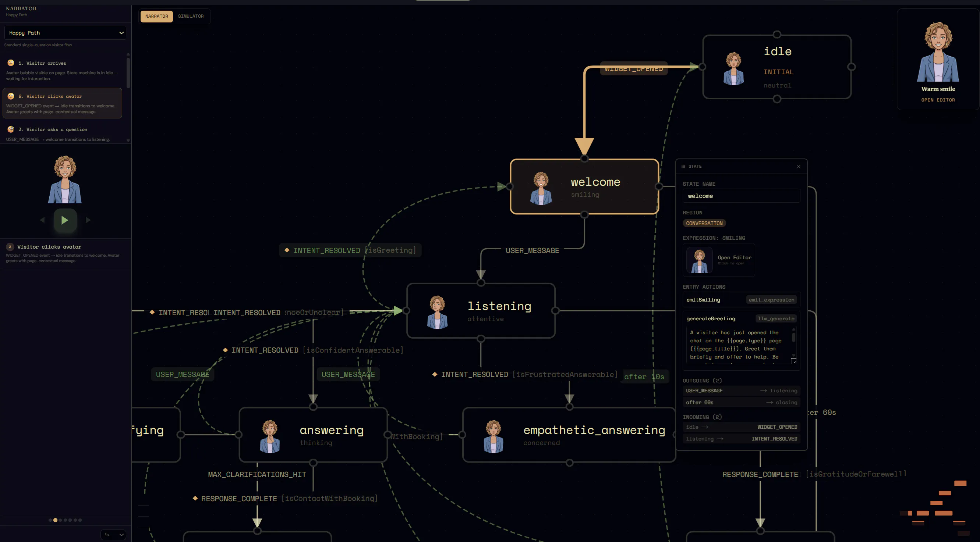Click the green USER_MESSAGE label above answering
This screenshot has width=980, height=542.
pyautogui.click(x=348, y=374)
